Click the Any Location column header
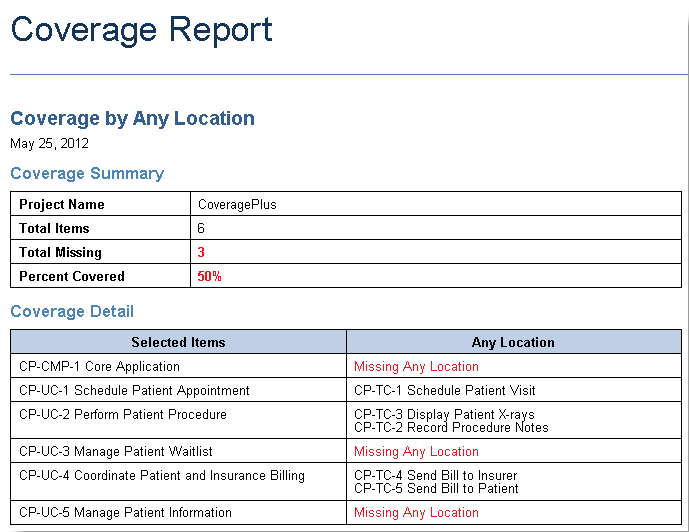Image resolution: width=689 pixels, height=532 pixels. click(513, 342)
